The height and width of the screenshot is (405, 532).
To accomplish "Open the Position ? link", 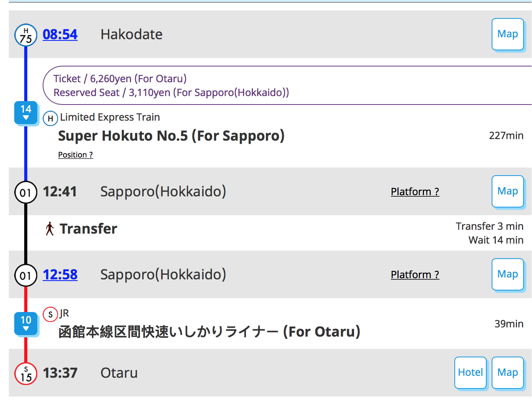I will pos(75,155).
